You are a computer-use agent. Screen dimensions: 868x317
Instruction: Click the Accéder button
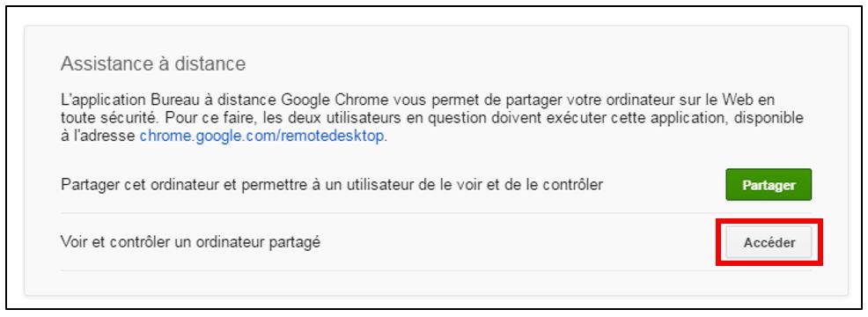(769, 242)
